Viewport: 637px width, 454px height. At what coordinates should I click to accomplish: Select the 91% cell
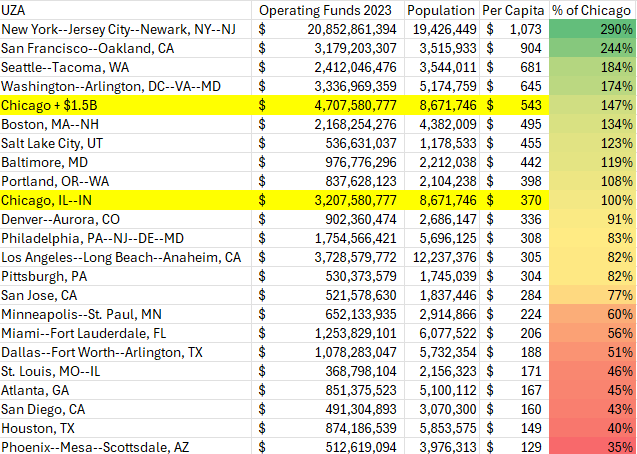593,219
